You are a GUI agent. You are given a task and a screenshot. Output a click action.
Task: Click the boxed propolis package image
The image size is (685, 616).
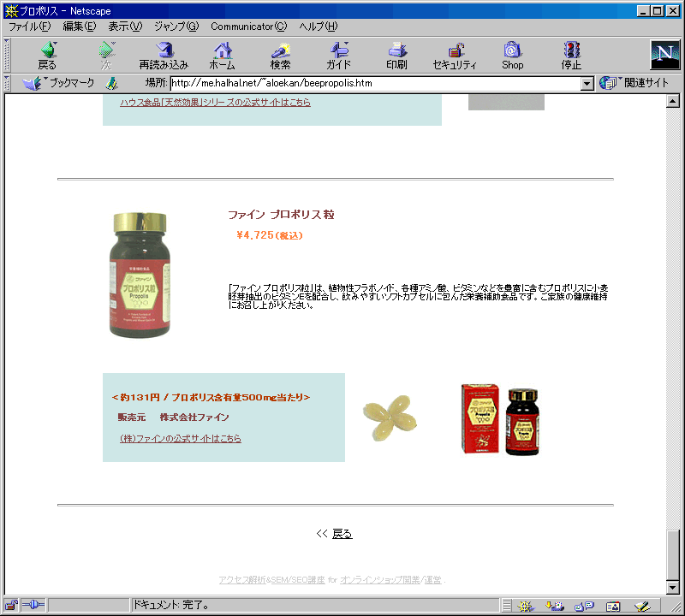point(500,419)
